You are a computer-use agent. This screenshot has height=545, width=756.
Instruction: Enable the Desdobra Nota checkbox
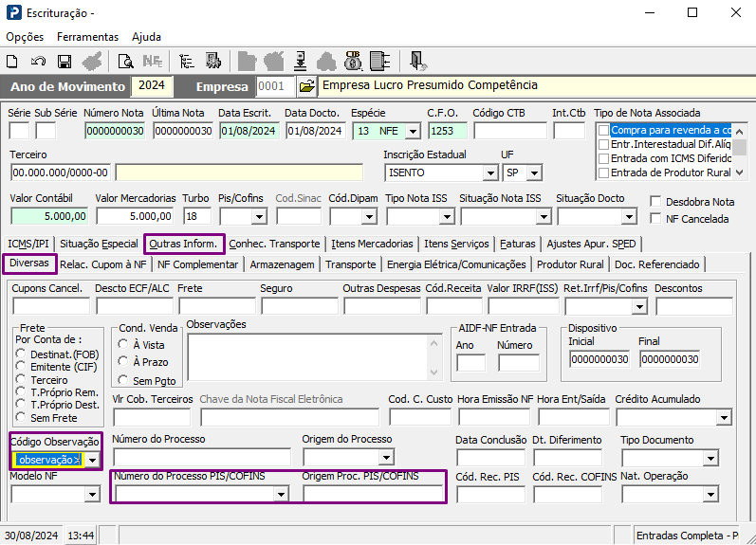coord(656,202)
